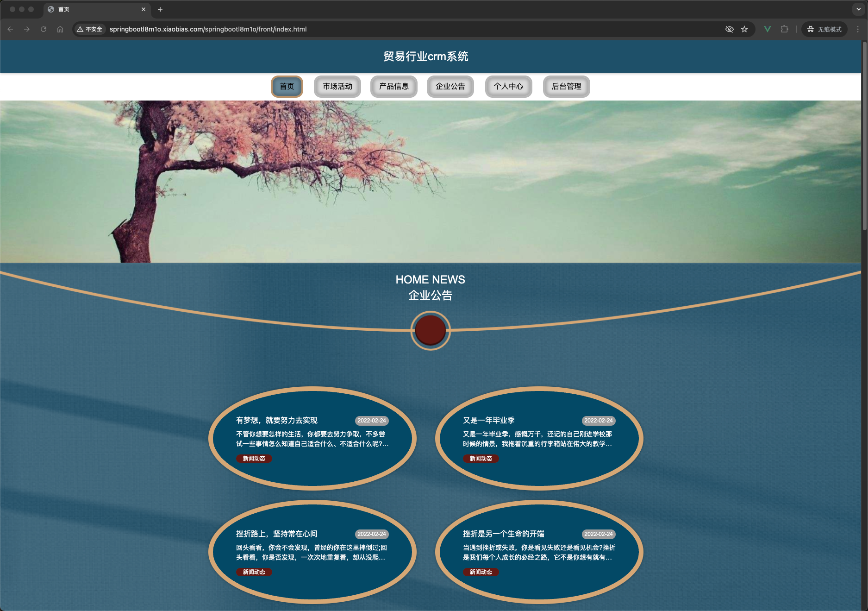
Task: Click the 新闻动态 tag on 又是一年毕业季 card
Action: [x=481, y=459]
